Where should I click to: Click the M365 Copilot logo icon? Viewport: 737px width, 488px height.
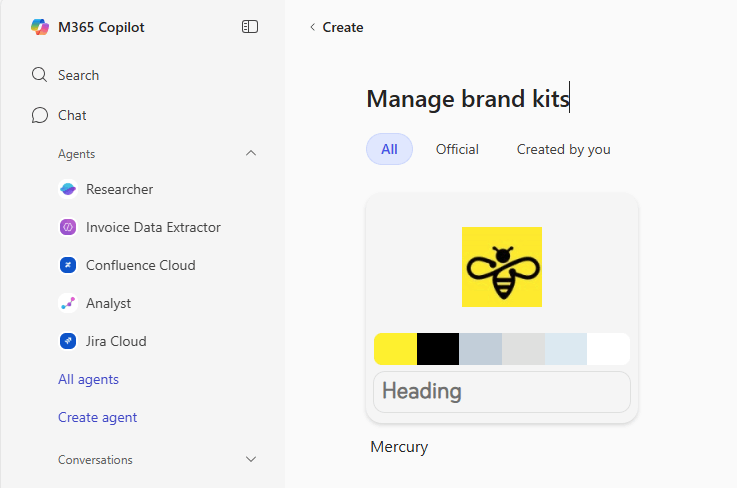tap(40, 27)
